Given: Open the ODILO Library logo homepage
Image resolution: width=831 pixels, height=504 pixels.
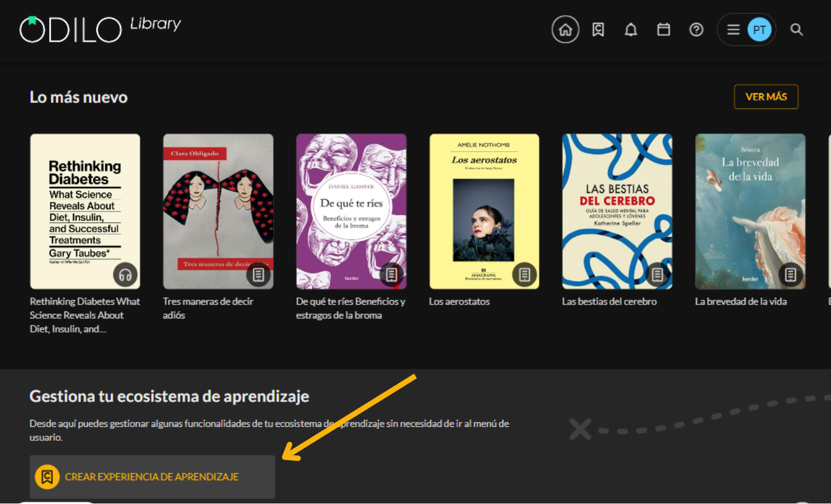Looking at the screenshot, I should coord(100,29).
